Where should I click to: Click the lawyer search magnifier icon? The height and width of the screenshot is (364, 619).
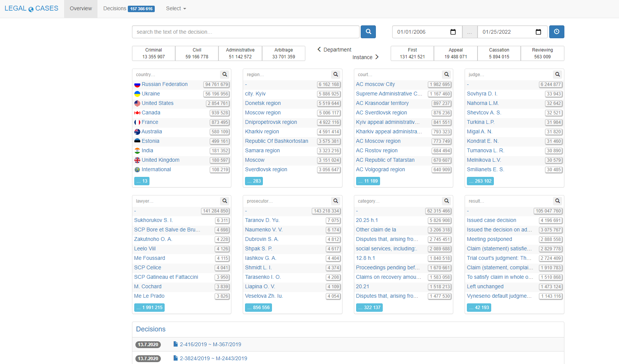225,201
